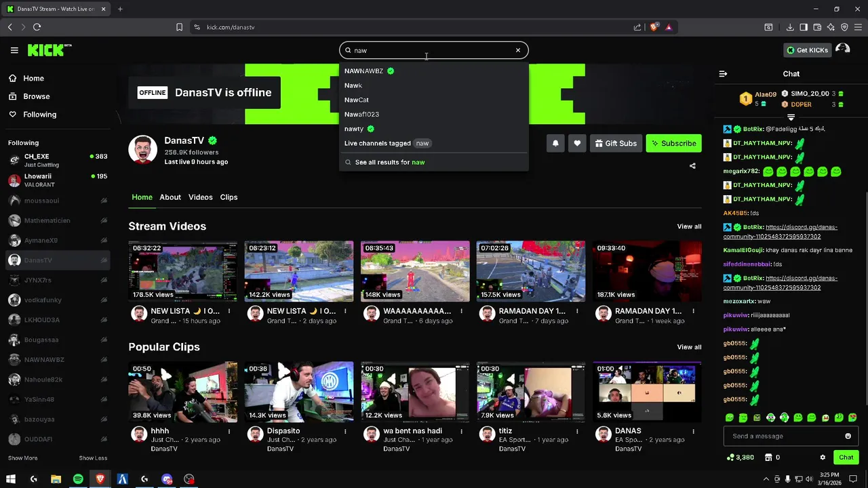This screenshot has height=488, width=868.
Task: Select Nawk search suggestion
Action: (434, 85)
